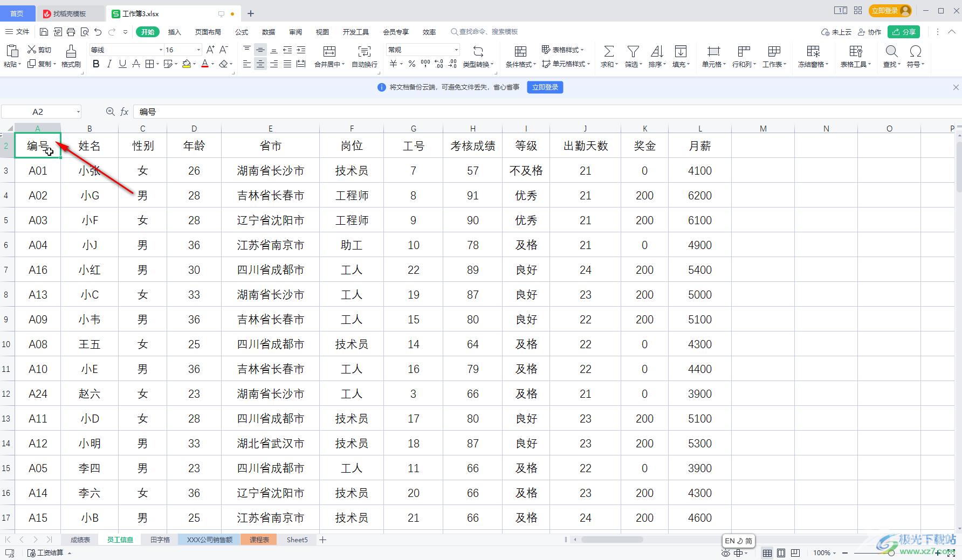Click the zoom magnifier icon beside fx
This screenshot has height=560, width=962.
[x=110, y=112]
